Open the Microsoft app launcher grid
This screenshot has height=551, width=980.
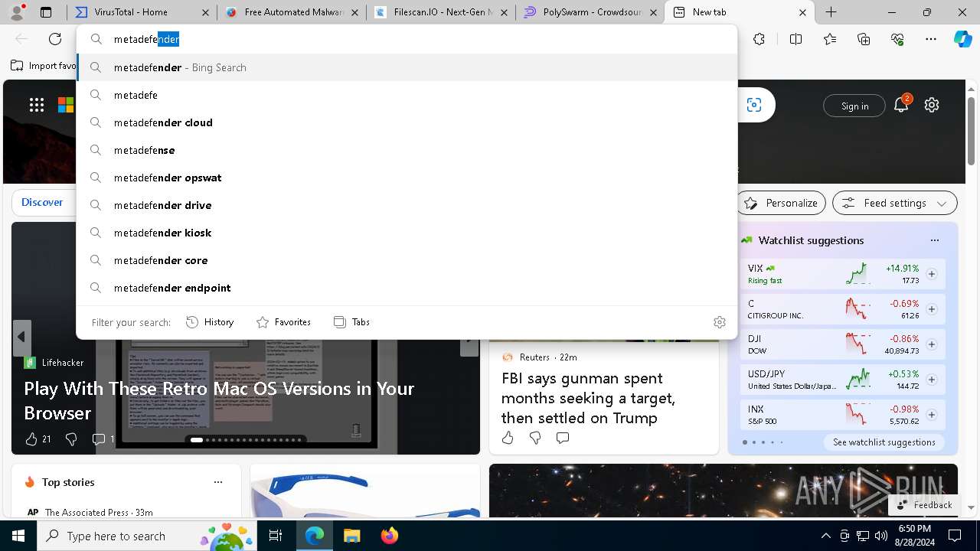pos(37,105)
